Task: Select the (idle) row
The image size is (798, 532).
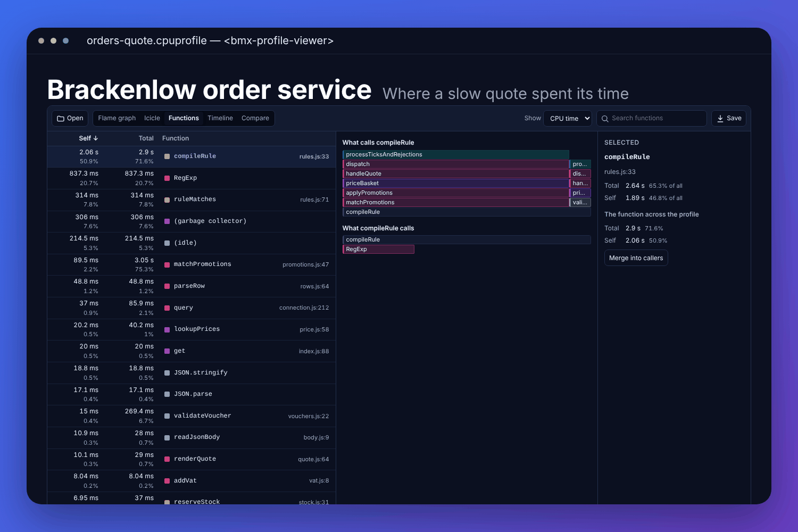Action: click(192, 243)
